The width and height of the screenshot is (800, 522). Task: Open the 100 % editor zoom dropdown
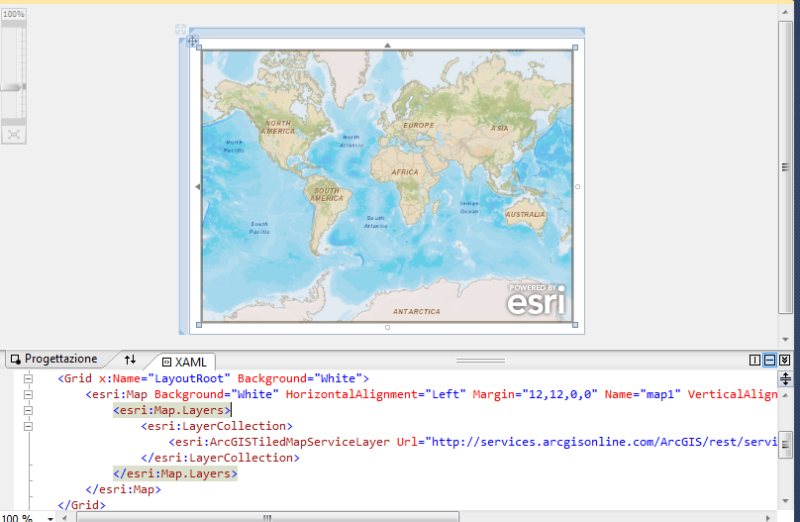tap(50, 518)
